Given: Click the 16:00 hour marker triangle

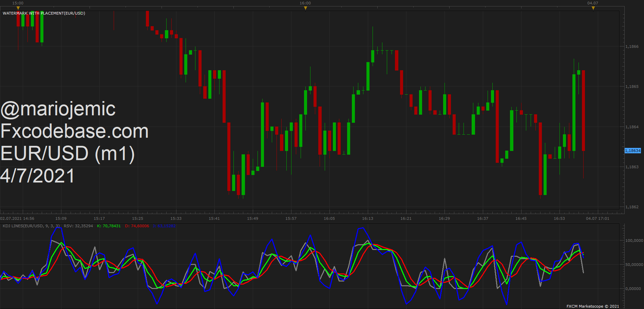Looking at the screenshot, I should 305,8.
